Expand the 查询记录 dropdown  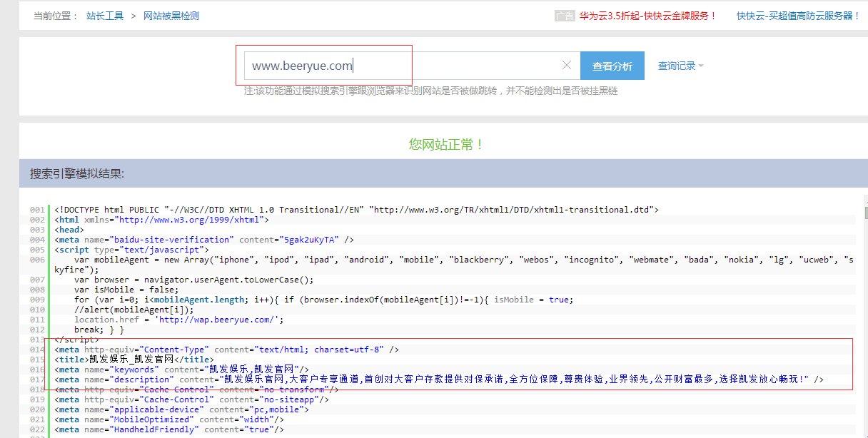pos(680,66)
